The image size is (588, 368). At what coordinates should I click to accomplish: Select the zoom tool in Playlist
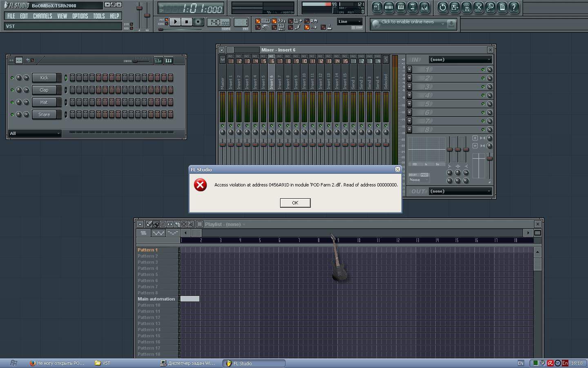pyautogui.click(x=190, y=224)
